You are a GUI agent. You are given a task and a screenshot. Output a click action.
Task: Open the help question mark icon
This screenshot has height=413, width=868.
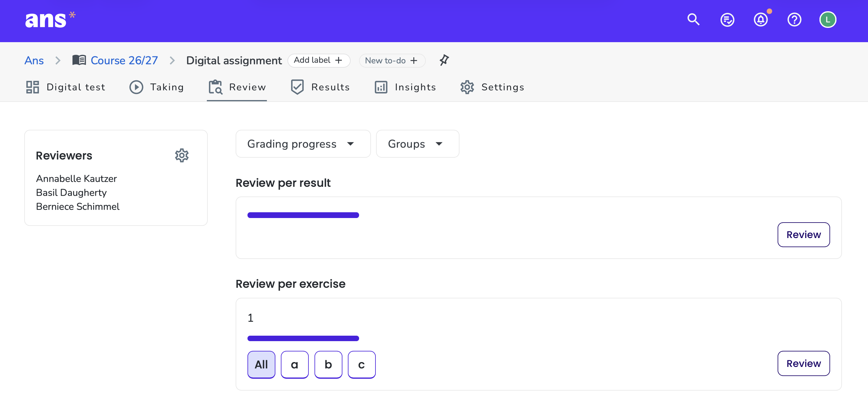tap(794, 19)
